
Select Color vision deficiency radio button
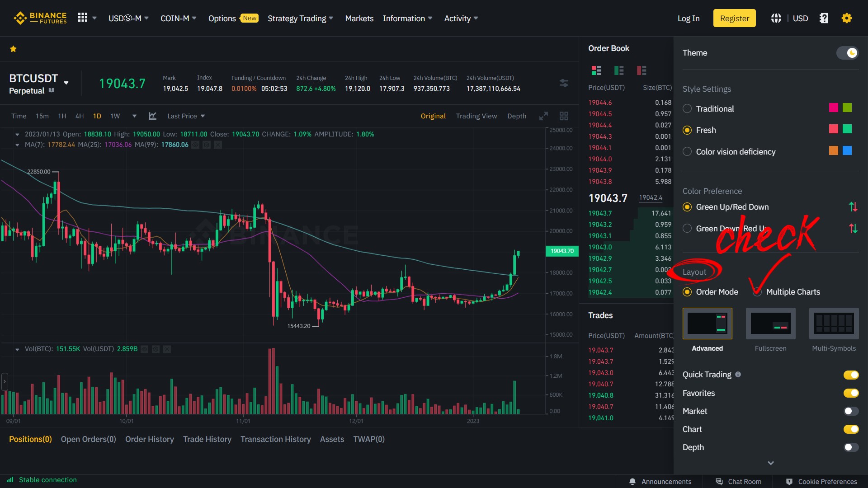tap(687, 152)
